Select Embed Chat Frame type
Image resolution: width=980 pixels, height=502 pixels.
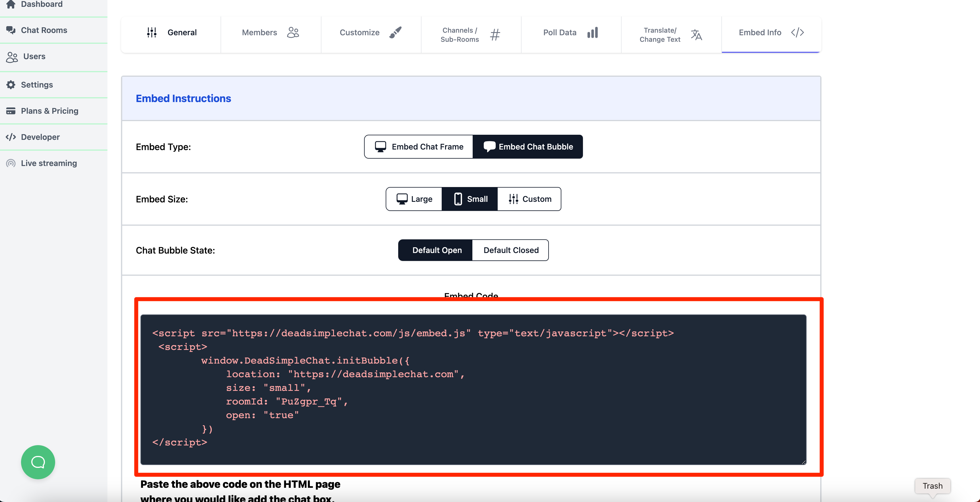coord(418,147)
